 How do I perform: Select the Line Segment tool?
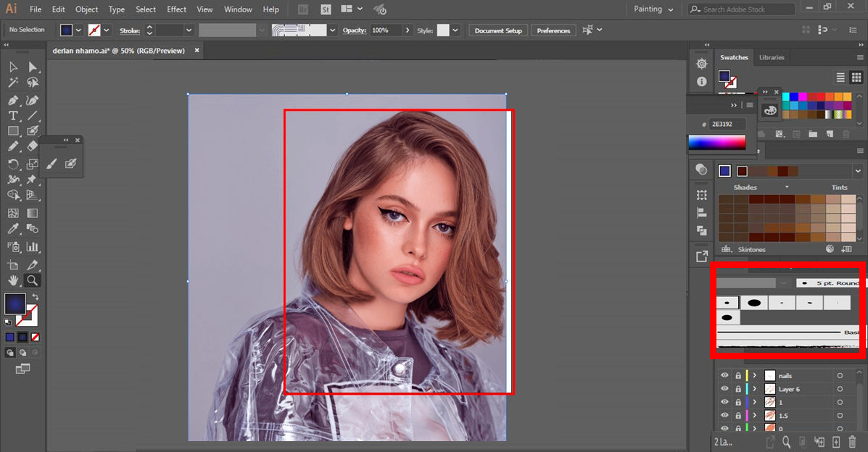33,116
